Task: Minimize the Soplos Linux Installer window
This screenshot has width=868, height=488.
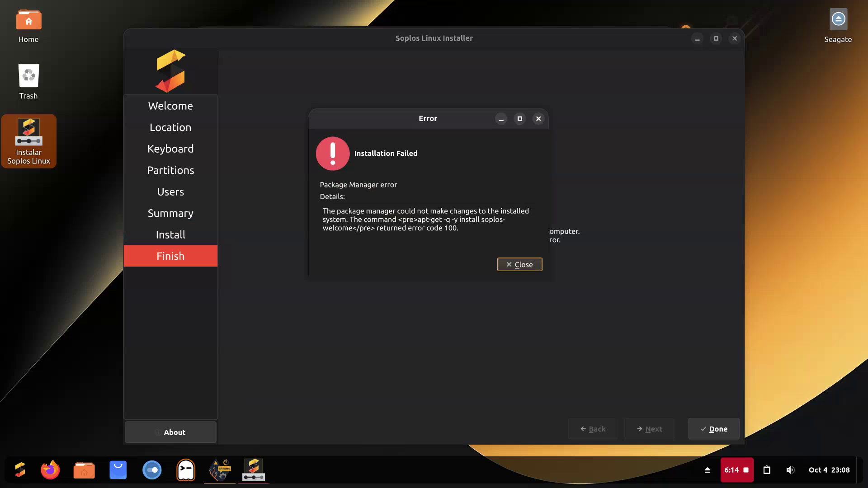Action: 697,39
